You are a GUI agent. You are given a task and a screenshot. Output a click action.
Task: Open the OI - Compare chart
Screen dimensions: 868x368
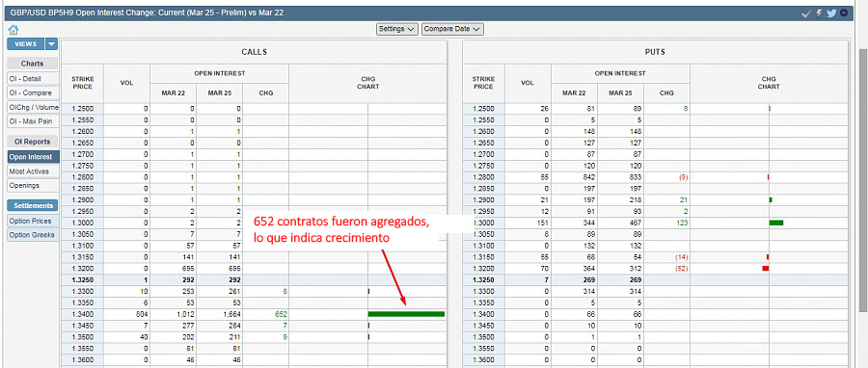(x=33, y=92)
